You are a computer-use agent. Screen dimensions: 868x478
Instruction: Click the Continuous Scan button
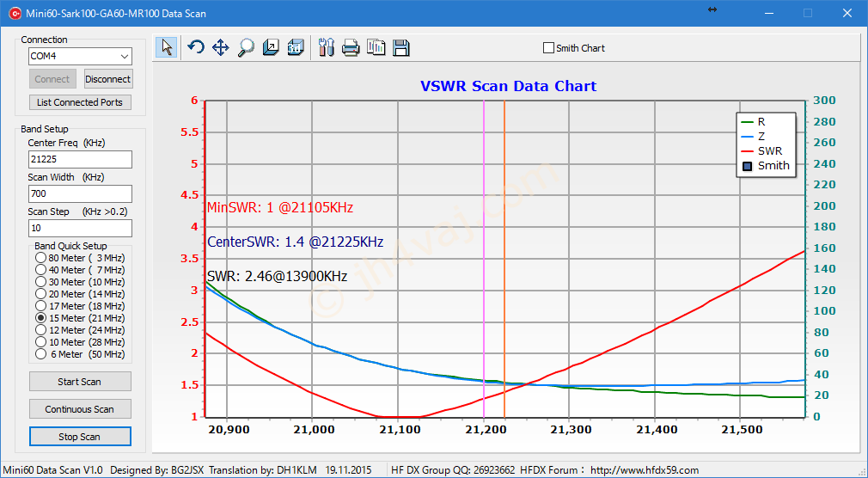(x=80, y=409)
